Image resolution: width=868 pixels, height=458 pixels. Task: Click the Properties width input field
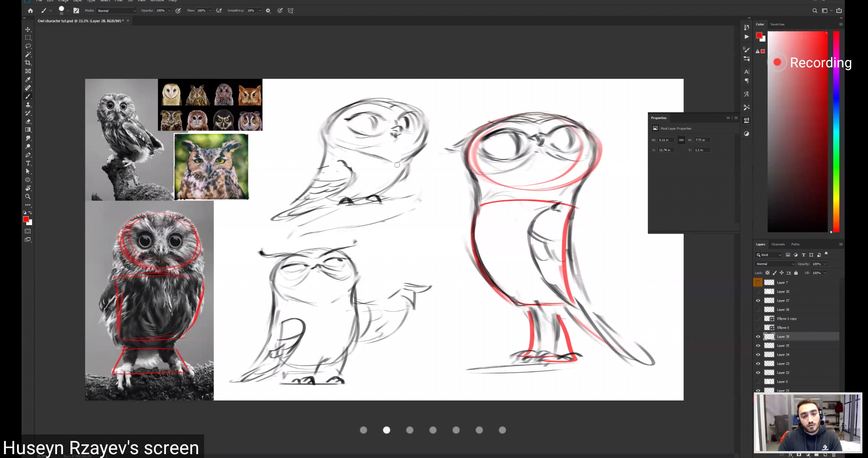coord(666,140)
